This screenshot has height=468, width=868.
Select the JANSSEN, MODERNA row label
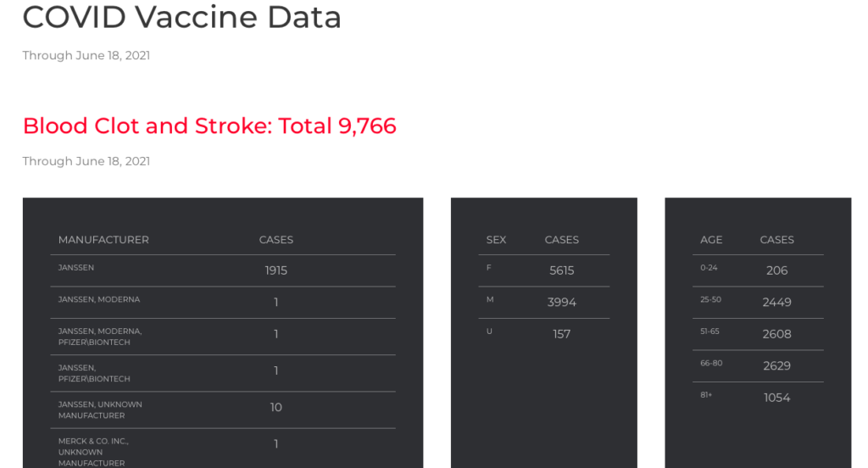point(99,300)
